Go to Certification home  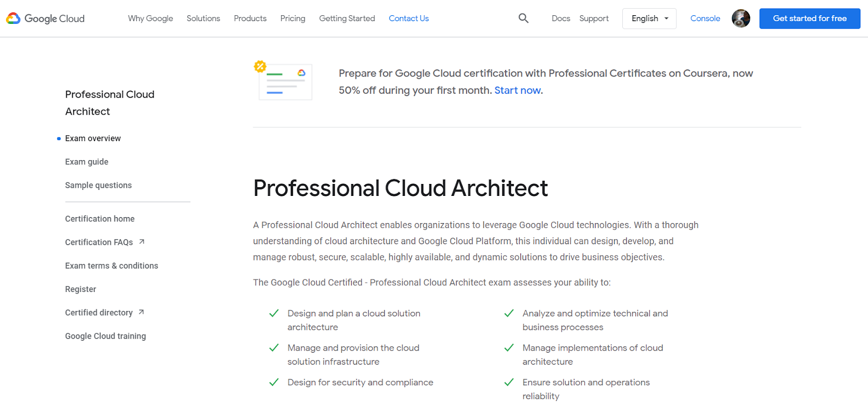click(100, 219)
